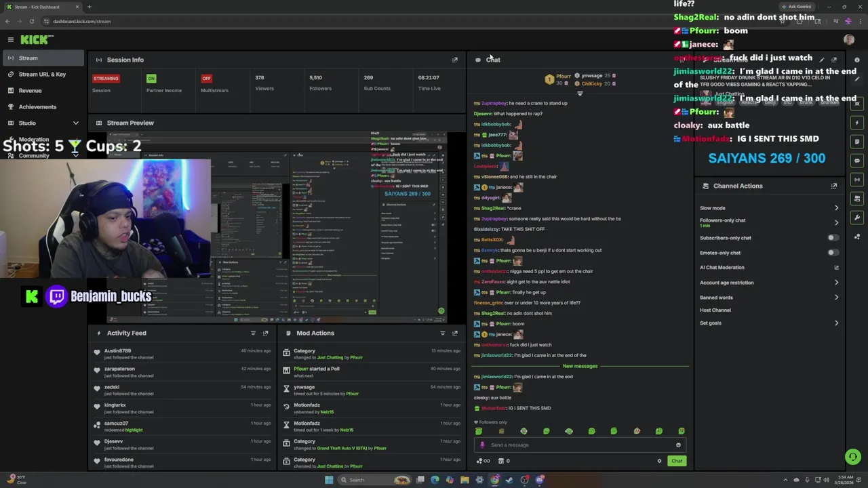
Task: Open chat settings gear beside Chat button
Action: 659,461
